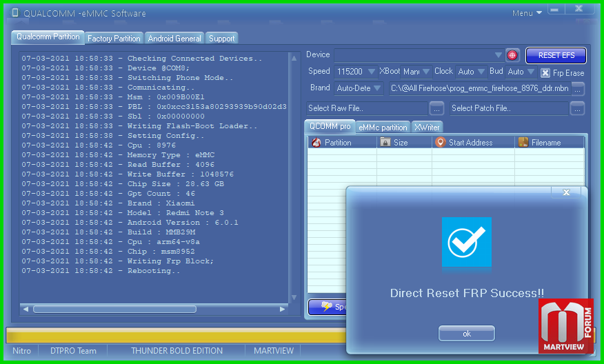The width and height of the screenshot is (604, 364).
Task: Click DTPRO Team in the status bar
Action: tap(73, 351)
